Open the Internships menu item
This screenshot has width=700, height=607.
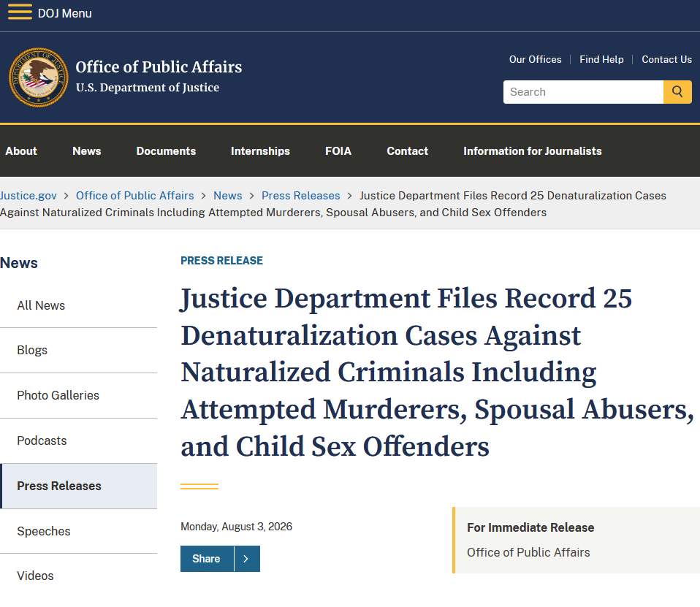tap(260, 151)
